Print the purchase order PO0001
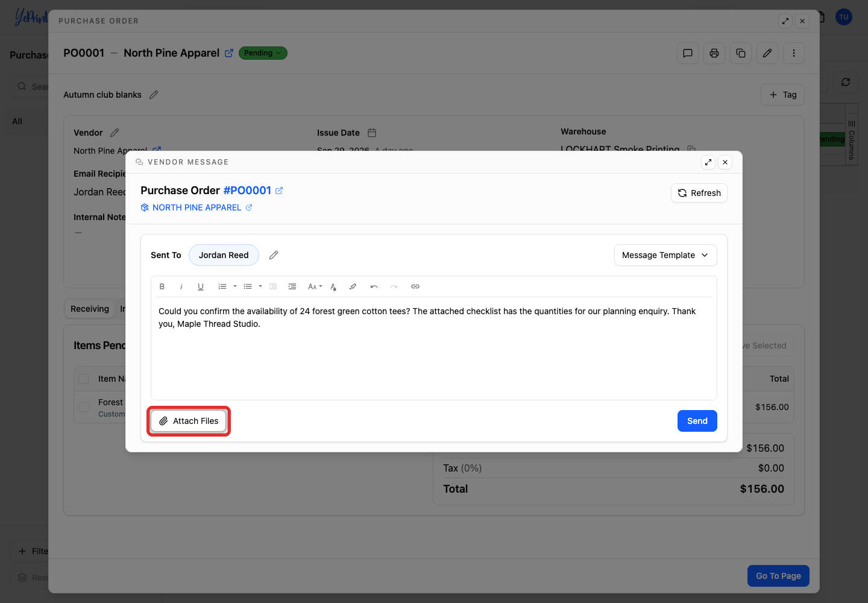The width and height of the screenshot is (868, 603). click(x=714, y=53)
